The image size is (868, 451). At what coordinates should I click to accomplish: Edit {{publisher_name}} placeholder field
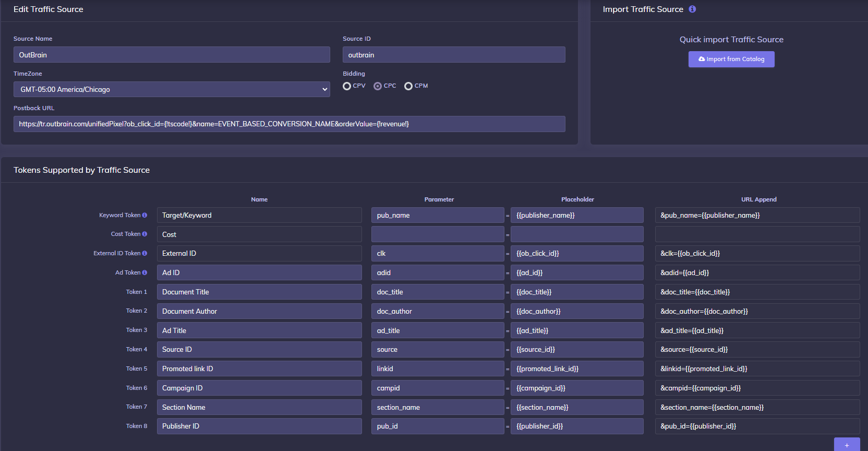click(x=577, y=215)
